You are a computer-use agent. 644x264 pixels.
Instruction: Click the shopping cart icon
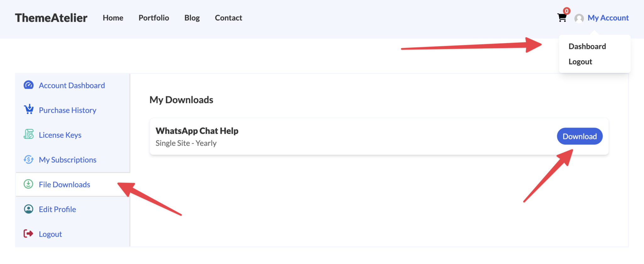click(562, 18)
